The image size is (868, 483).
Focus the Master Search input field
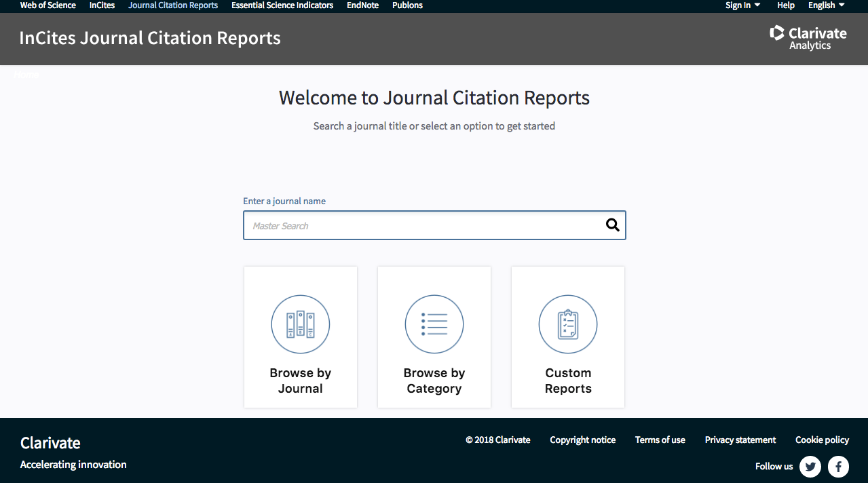[x=434, y=225]
